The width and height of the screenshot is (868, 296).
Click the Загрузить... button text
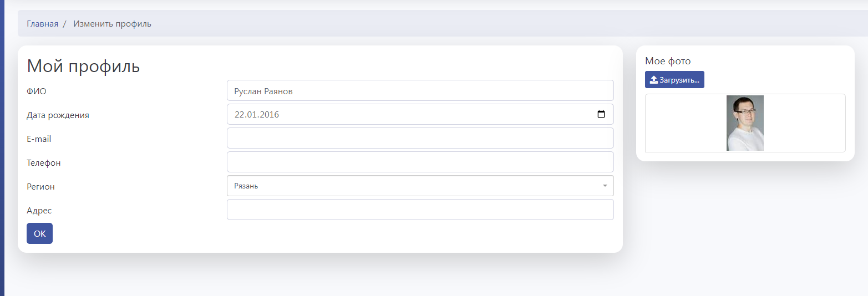click(679, 80)
